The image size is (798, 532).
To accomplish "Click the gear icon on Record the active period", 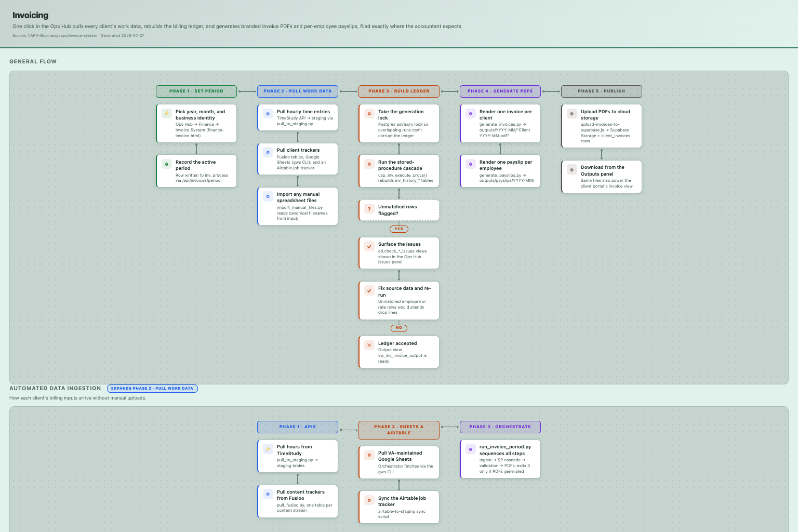I will pos(167,164).
